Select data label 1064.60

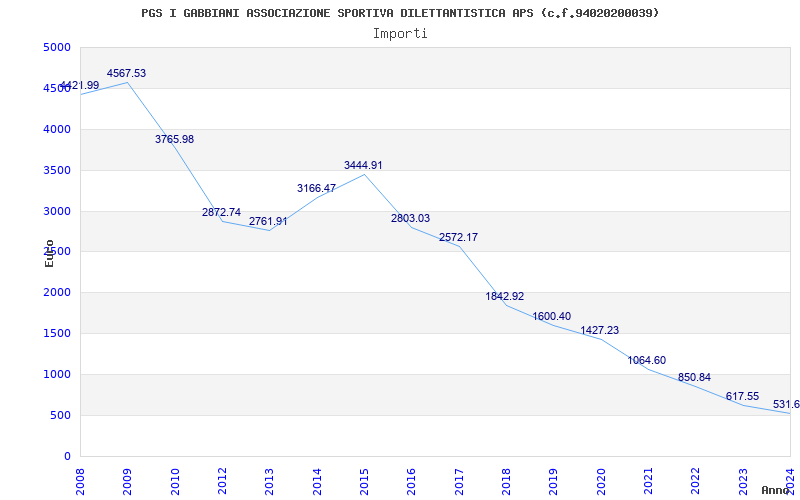point(646,360)
